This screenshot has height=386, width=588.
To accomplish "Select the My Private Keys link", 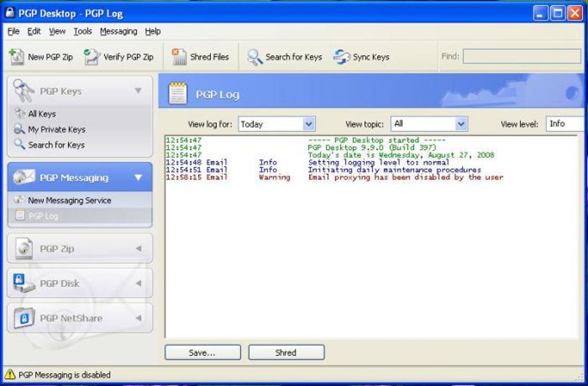I will coord(56,129).
